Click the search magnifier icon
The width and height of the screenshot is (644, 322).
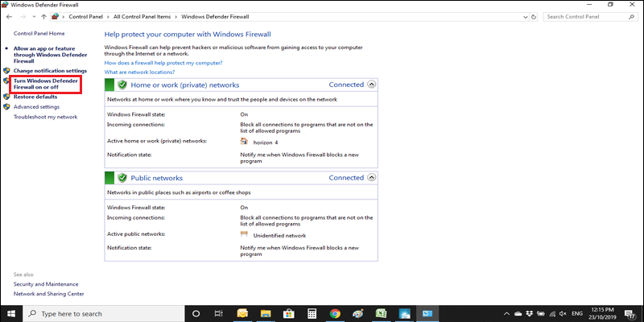(x=631, y=17)
